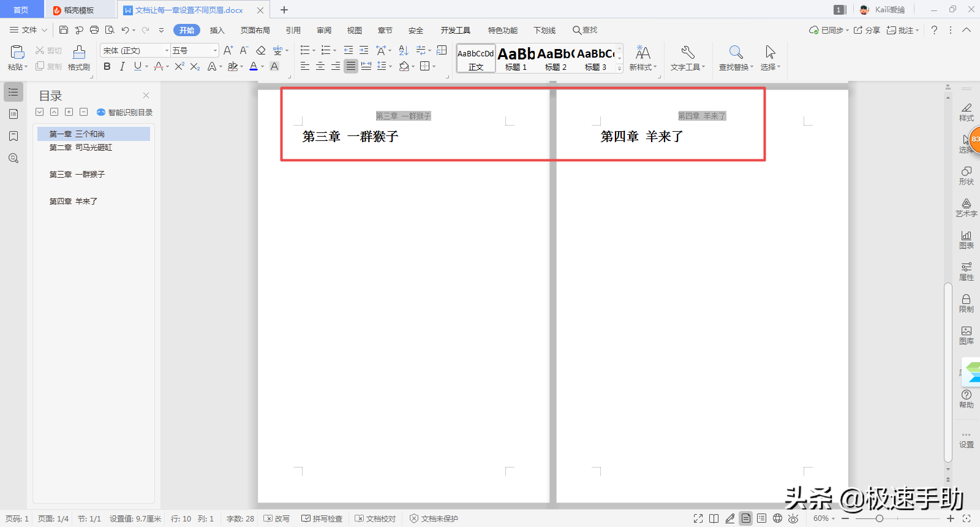980x527 pixels.
Task: Toggle Italic formatting
Action: [x=122, y=66]
